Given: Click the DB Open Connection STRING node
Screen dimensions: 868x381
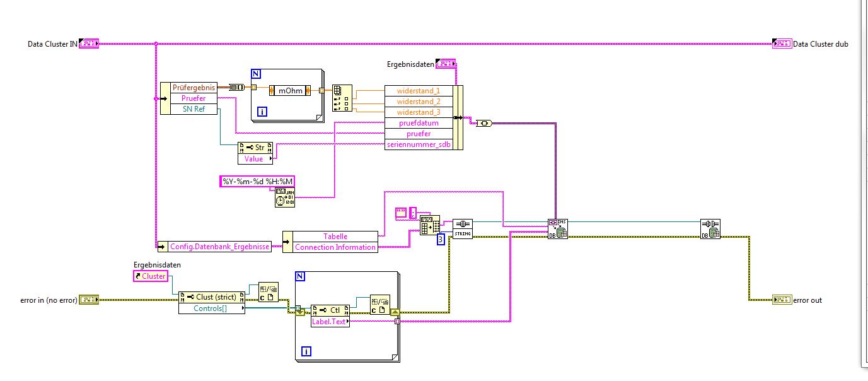Looking at the screenshot, I should pyautogui.click(x=463, y=228).
